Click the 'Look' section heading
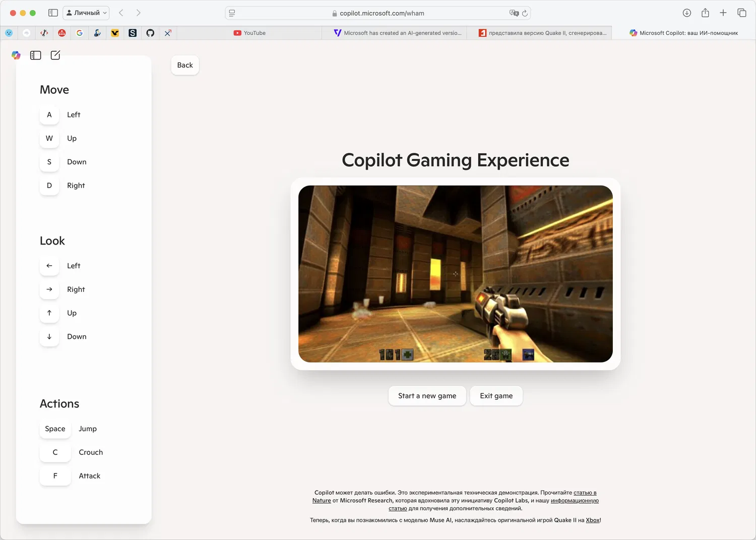This screenshot has width=756, height=540. coord(52,241)
